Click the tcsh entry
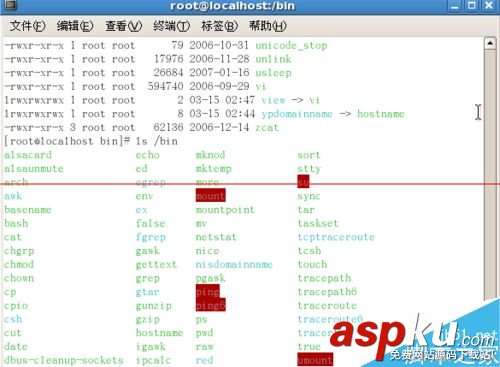This screenshot has width=500, height=367. (x=309, y=251)
